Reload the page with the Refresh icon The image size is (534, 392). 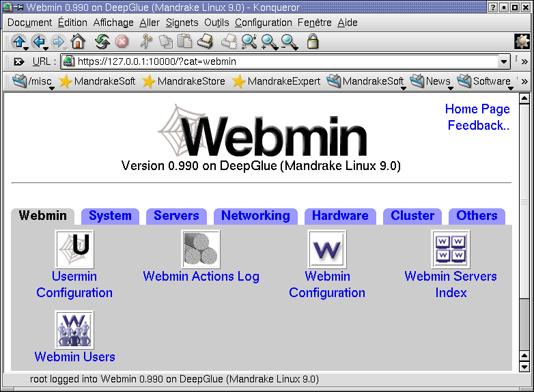pyautogui.click(x=102, y=42)
